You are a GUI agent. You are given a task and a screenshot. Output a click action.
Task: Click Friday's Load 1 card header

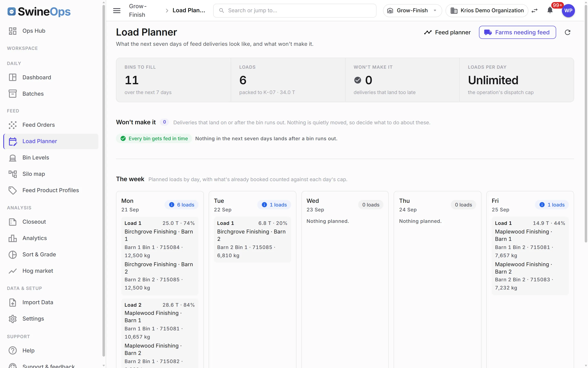530,223
